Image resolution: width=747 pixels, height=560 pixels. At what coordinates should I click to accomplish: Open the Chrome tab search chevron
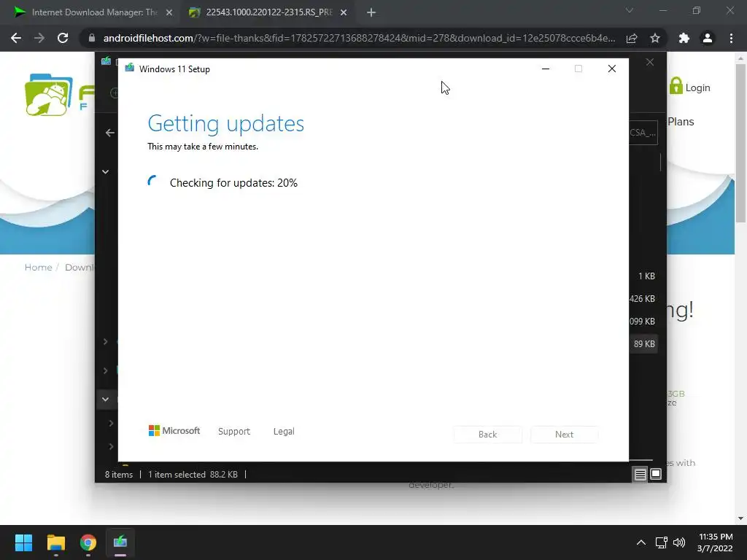click(x=630, y=10)
